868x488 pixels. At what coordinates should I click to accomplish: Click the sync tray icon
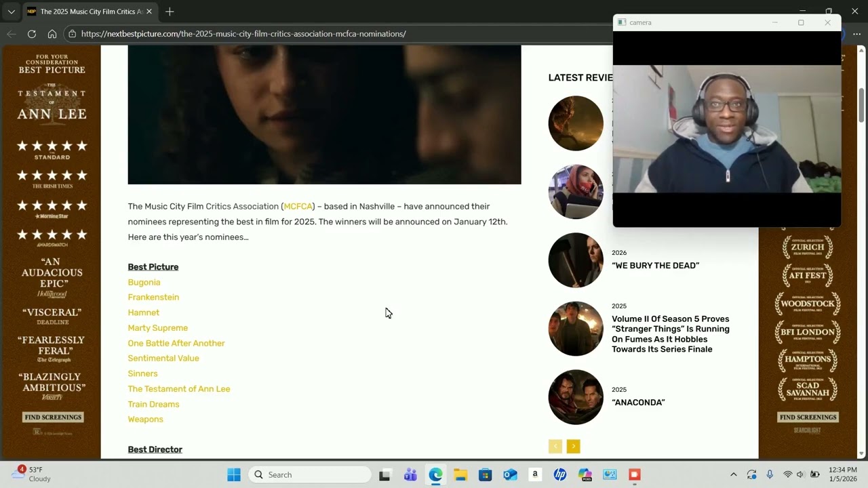click(751, 474)
